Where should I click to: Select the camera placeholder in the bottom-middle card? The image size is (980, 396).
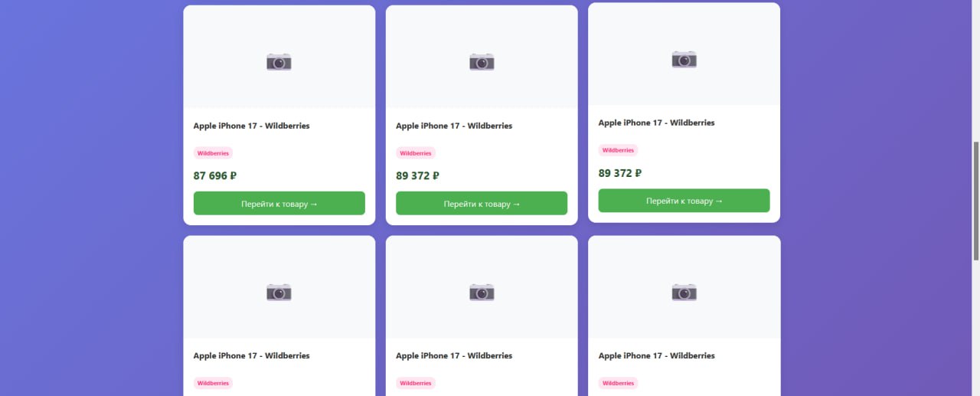(482, 292)
